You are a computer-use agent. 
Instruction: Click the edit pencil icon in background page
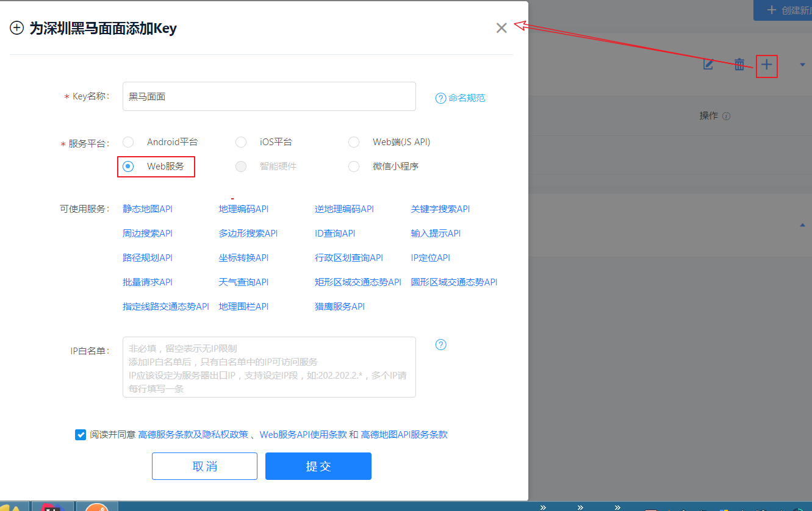pyautogui.click(x=708, y=65)
